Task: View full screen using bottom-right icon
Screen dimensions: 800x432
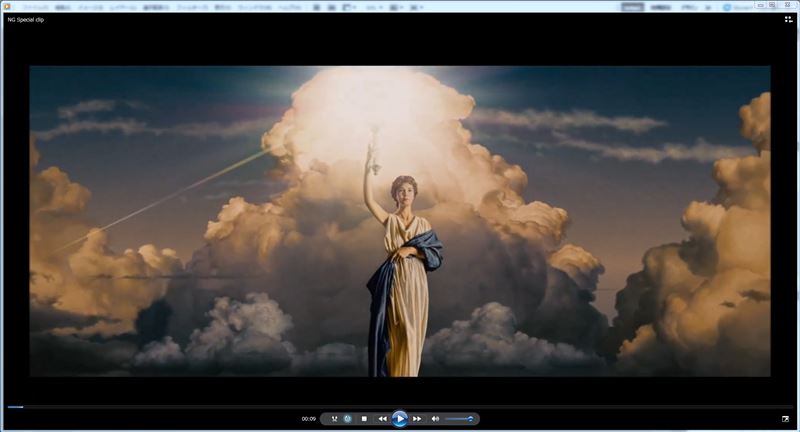Action: (785, 419)
